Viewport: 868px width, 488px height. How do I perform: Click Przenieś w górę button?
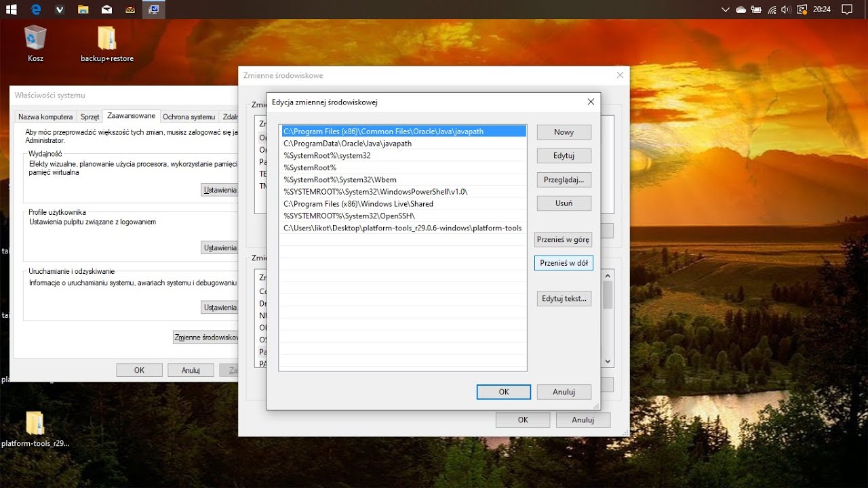tap(564, 239)
